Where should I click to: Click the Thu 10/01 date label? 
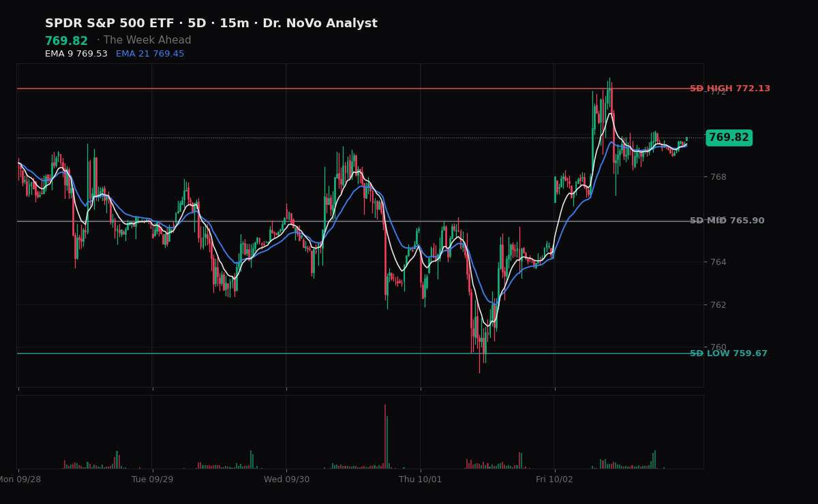(x=421, y=479)
